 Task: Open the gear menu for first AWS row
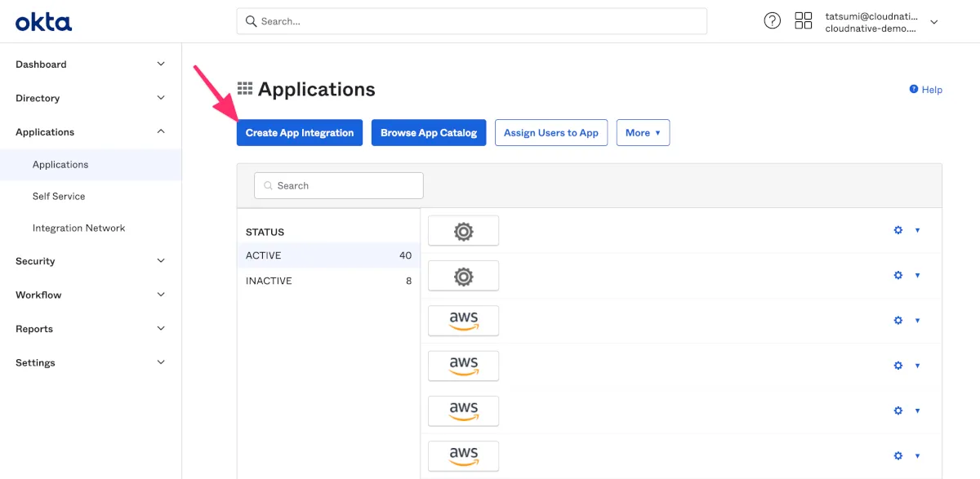coord(898,321)
